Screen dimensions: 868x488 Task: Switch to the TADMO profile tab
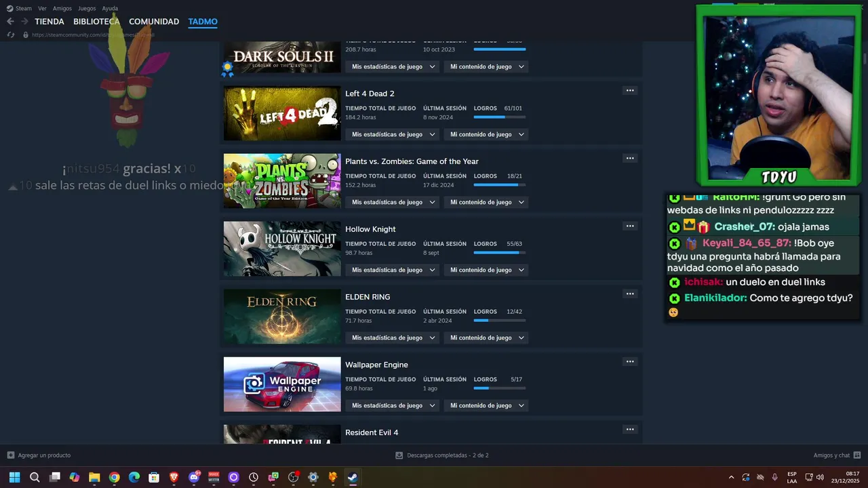[x=203, y=22]
